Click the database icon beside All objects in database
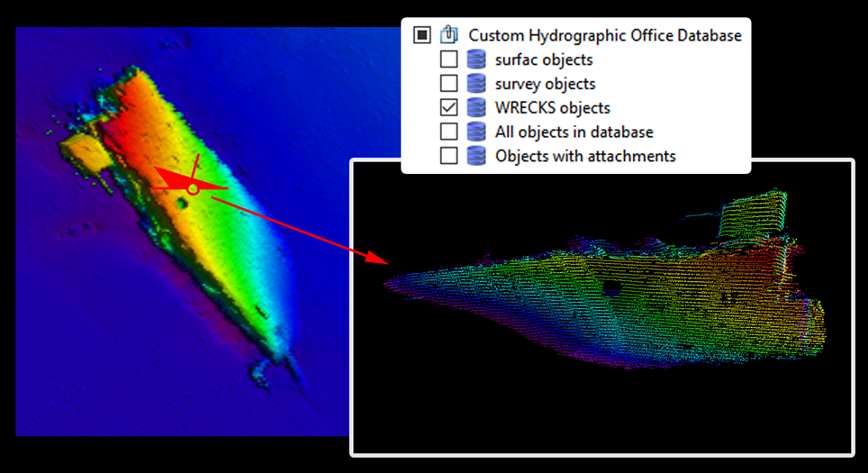Viewport: 868px width, 473px height. (x=475, y=132)
